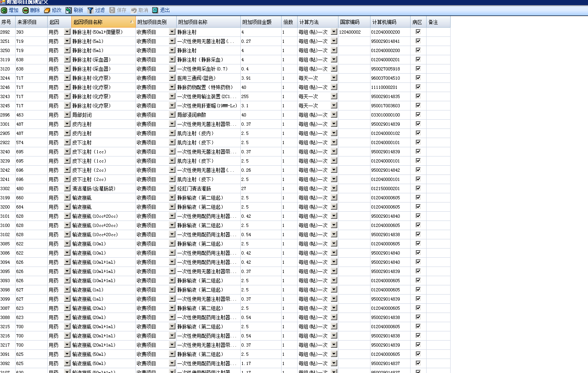Image resolution: width=588 pixels, height=373 pixels.
Task: Refresh the list with 刷新
Action: pyautogui.click(x=75, y=10)
